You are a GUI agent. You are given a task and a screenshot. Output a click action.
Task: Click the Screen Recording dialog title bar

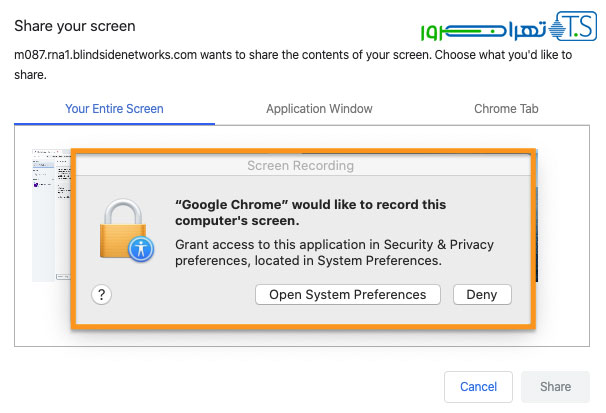pos(300,165)
